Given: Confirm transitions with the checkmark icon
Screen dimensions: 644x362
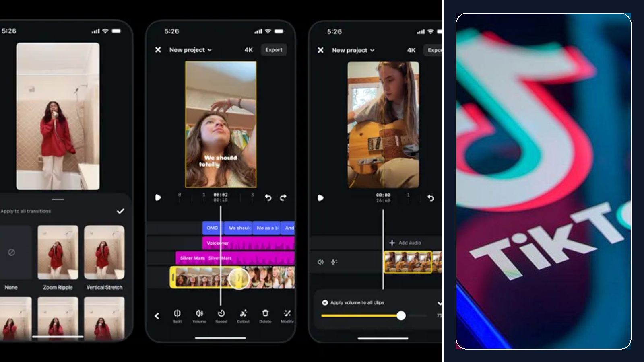Looking at the screenshot, I should [120, 211].
